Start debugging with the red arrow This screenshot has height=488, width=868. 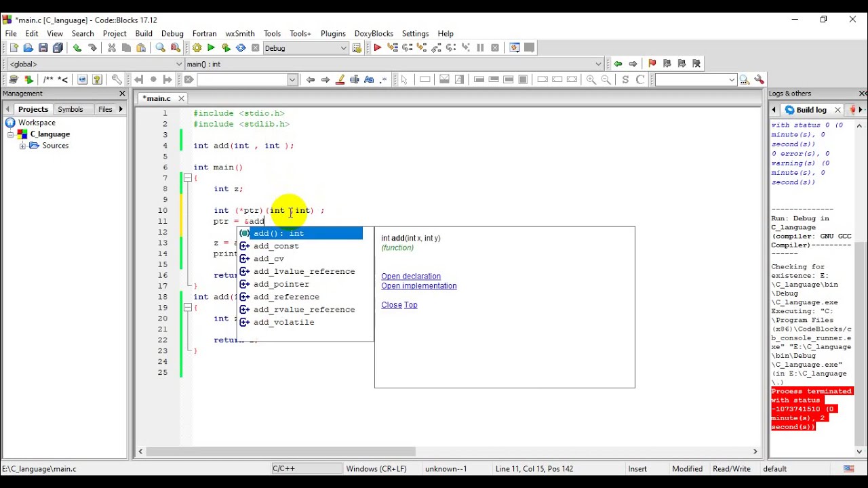click(377, 48)
